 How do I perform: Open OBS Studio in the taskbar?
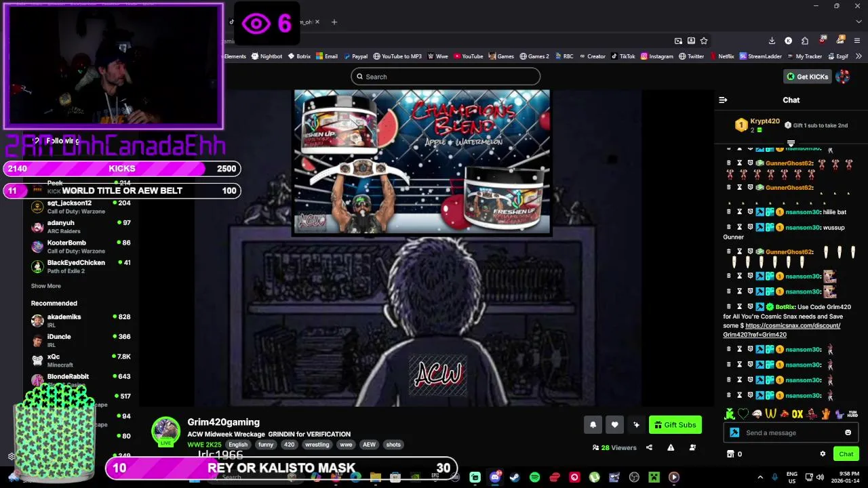point(634,477)
